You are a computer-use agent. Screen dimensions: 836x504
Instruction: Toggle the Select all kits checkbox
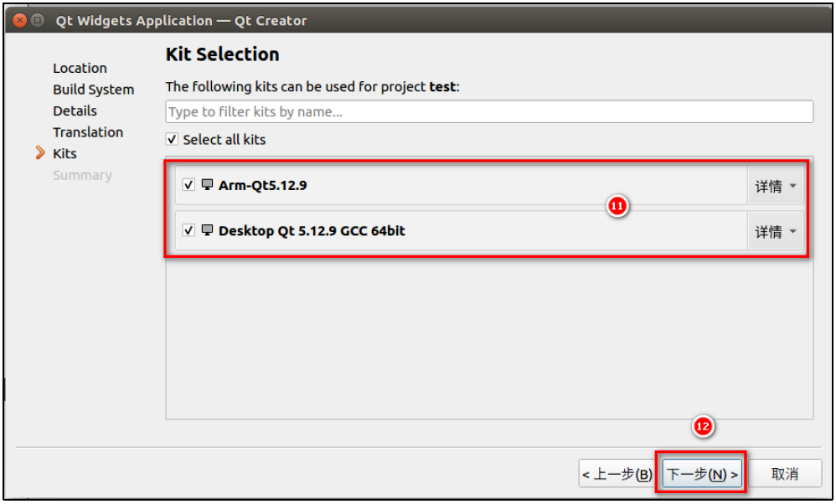173,140
